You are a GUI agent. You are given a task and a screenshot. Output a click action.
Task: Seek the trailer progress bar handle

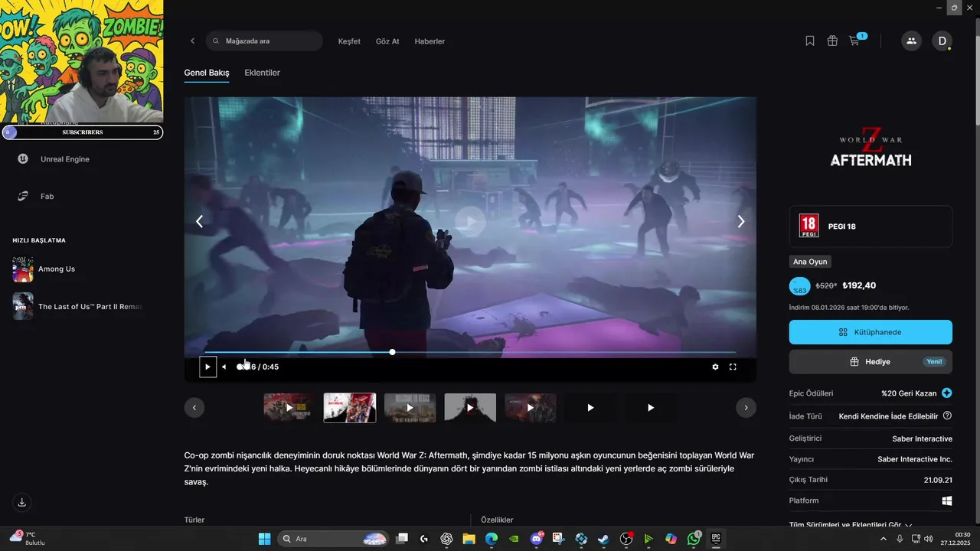392,352
